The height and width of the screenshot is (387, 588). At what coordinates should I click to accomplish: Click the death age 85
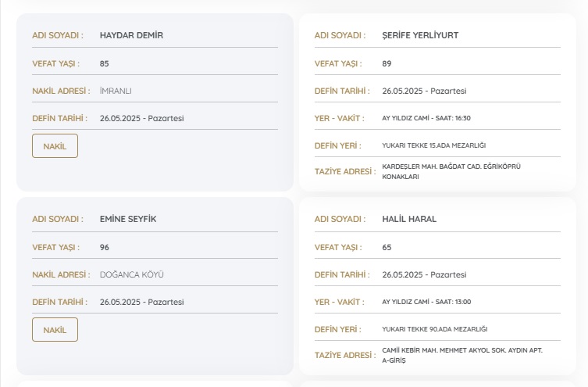[x=105, y=63]
